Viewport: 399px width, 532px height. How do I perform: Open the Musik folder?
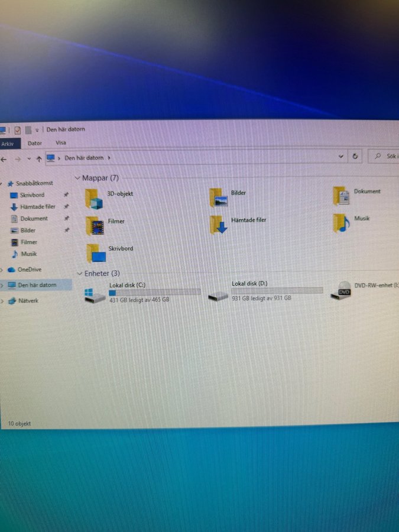(341, 223)
